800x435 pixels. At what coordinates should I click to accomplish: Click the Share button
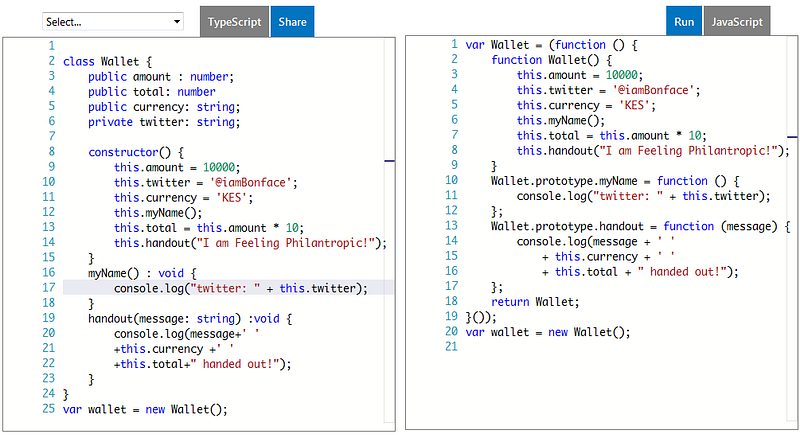click(x=292, y=22)
